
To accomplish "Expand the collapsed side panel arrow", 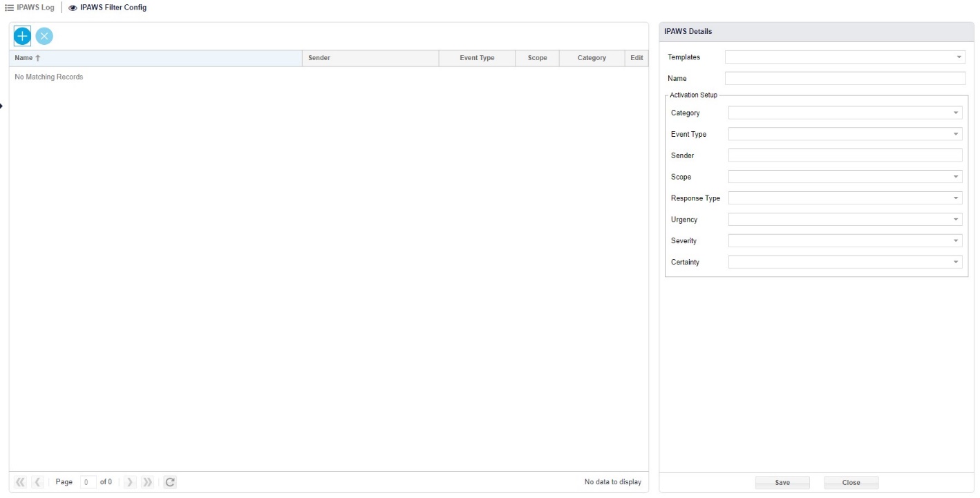I will [x=2, y=106].
